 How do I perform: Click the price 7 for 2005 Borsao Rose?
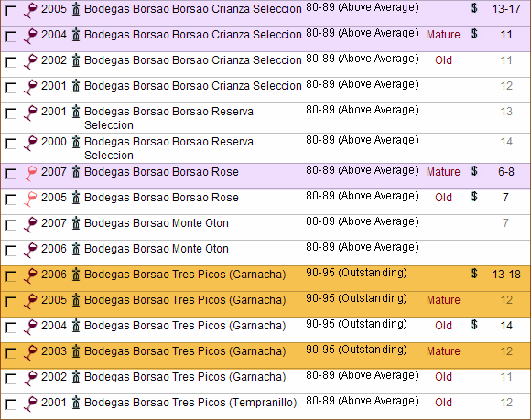coord(505,198)
